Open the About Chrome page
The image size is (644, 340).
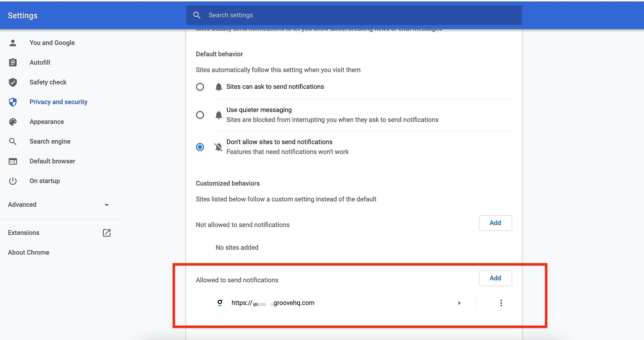click(x=28, y=252)
